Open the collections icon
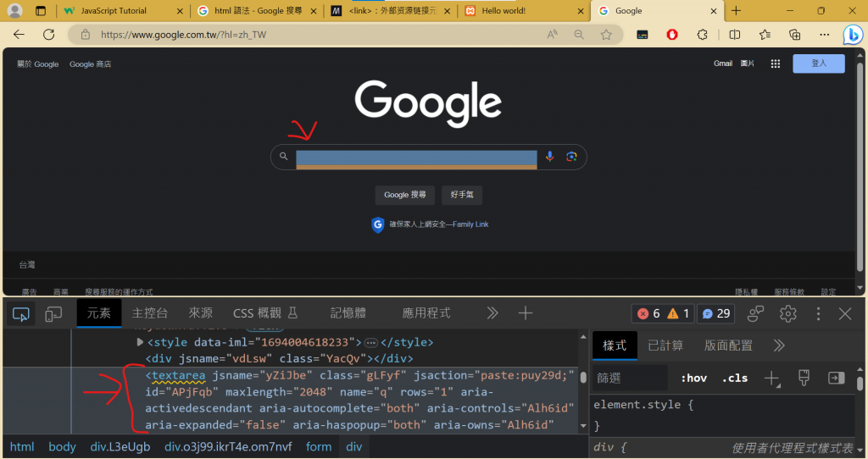 coord(794,34)
